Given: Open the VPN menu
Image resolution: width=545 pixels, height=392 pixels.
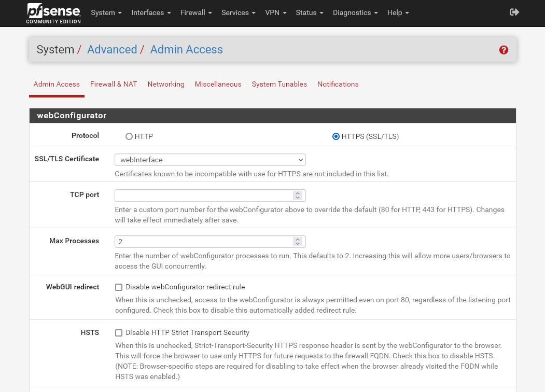Looking at the screenshot, I should pyautogui.click(x=275, y=12).
